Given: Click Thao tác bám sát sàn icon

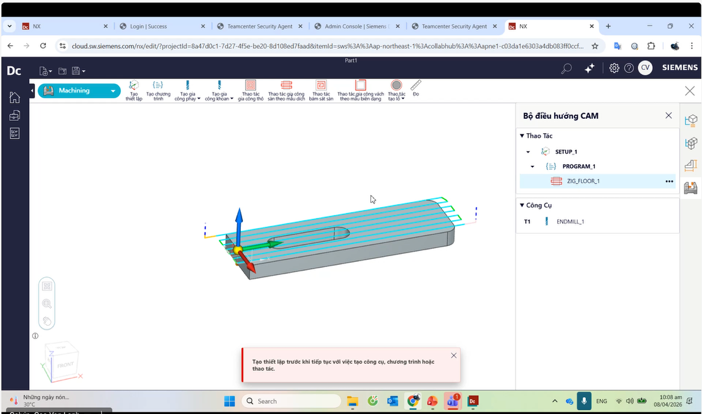Looking at the screenshot, I should [321, 90].
